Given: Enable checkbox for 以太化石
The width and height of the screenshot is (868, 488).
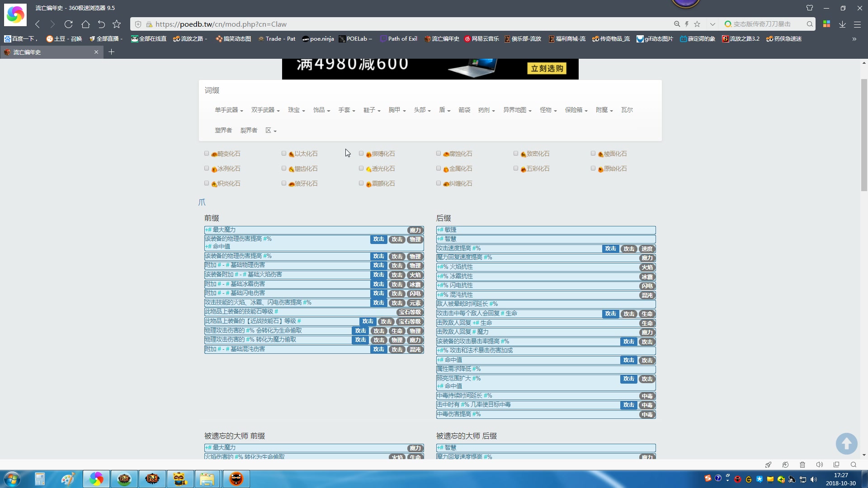Looking at the screenshot, I should coord(283,153).
